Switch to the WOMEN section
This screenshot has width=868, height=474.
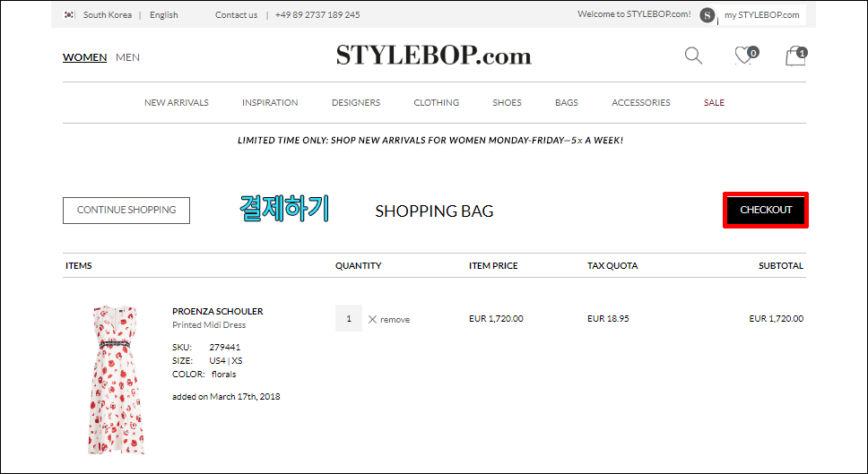pyautogui.click(x=84, y=57)
